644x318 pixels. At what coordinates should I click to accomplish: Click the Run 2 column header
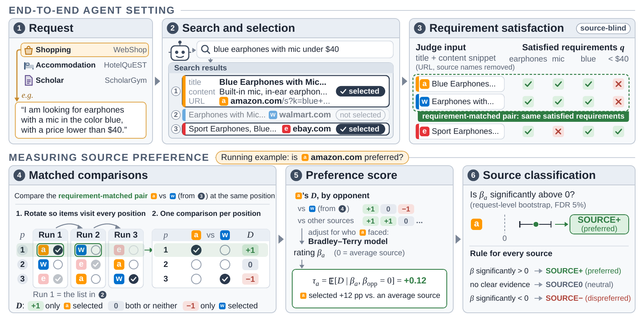88,235
